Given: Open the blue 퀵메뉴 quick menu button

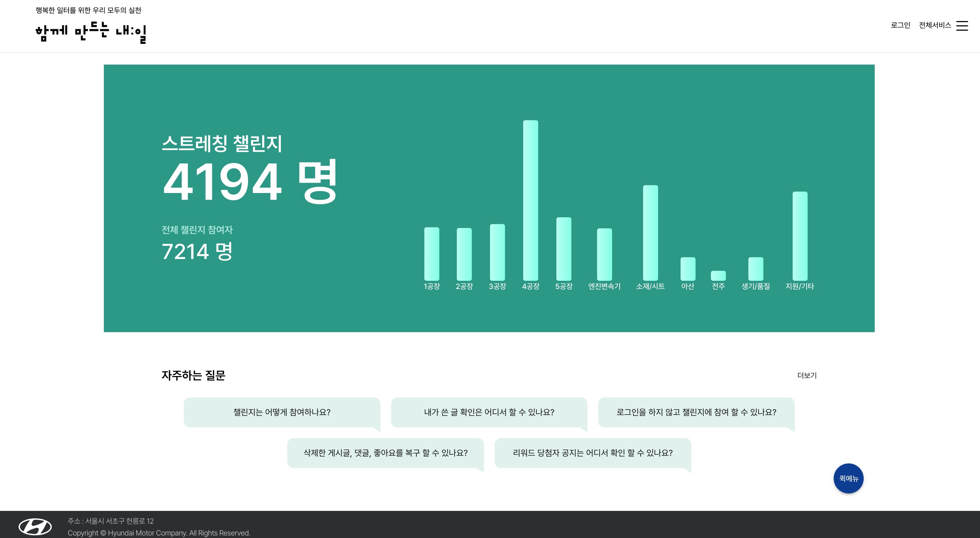Looking at the screenshot, I should [848, 478].
